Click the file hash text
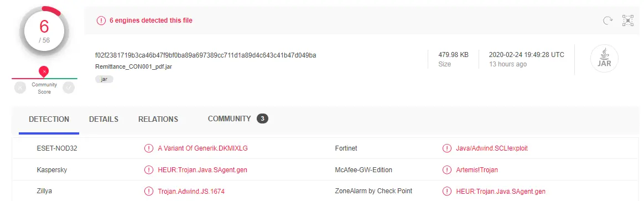The width and height of the screenshot is (644, 201). pos(205,55)
